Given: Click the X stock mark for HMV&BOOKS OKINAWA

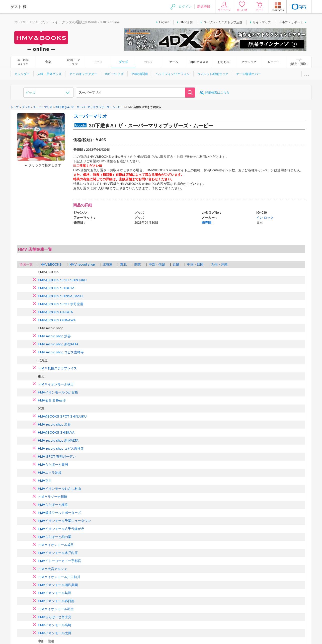Looking at the screenshot, I should (34, 320).
